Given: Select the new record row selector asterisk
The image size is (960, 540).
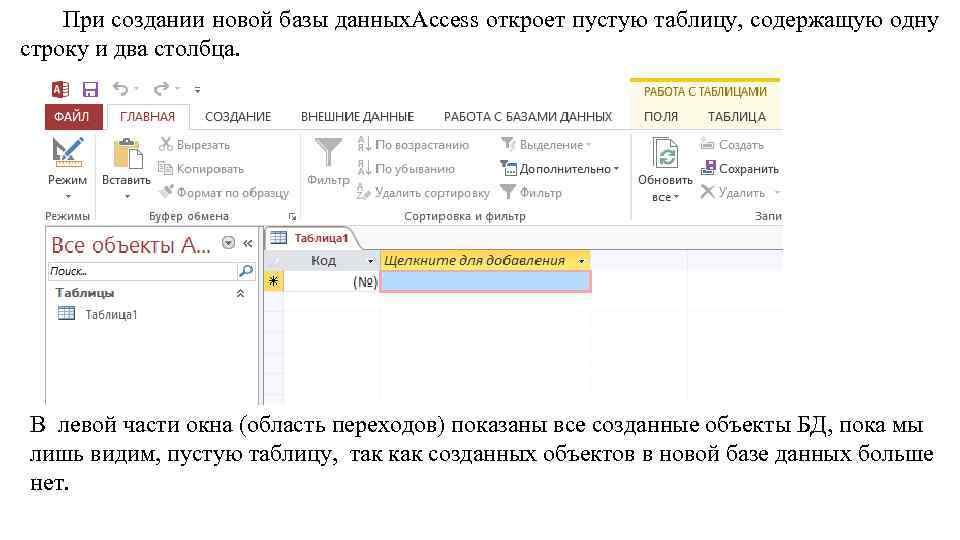Looking at the screenshot, I should [x=274, y=281].
